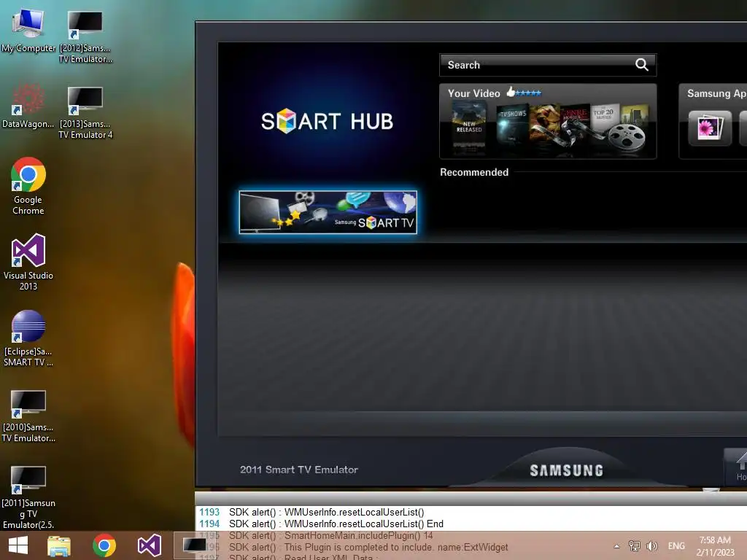Click the Samsung Apps heading
Image resolution: width=747 pixels, height=560 pixels.
click(716, 93)
